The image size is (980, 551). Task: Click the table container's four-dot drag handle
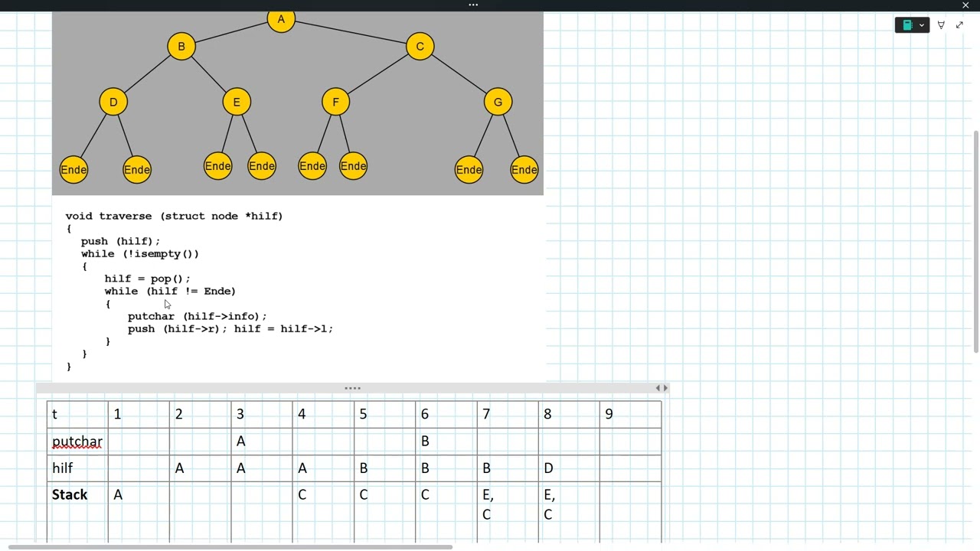(352, 388)
